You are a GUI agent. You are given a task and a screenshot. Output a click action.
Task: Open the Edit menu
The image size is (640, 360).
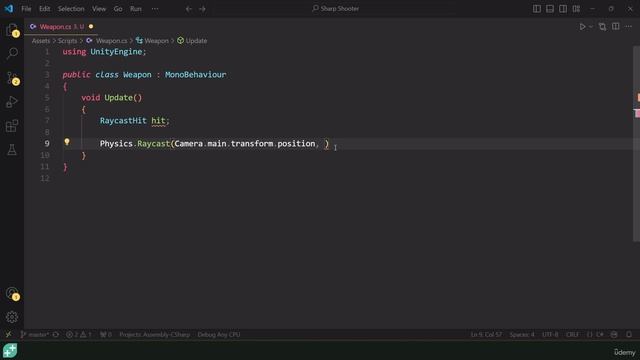[44, 9]
